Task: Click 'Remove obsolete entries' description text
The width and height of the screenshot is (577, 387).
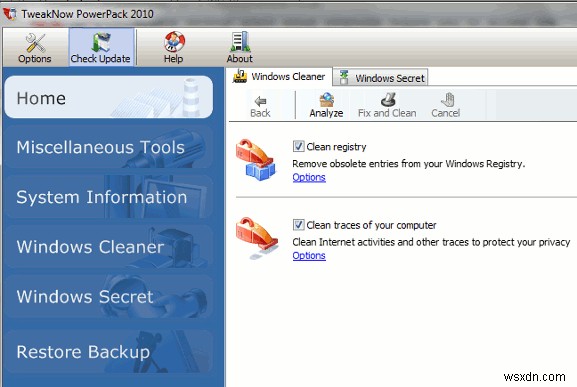Action: pyautogui.click(x=409, y=164)
